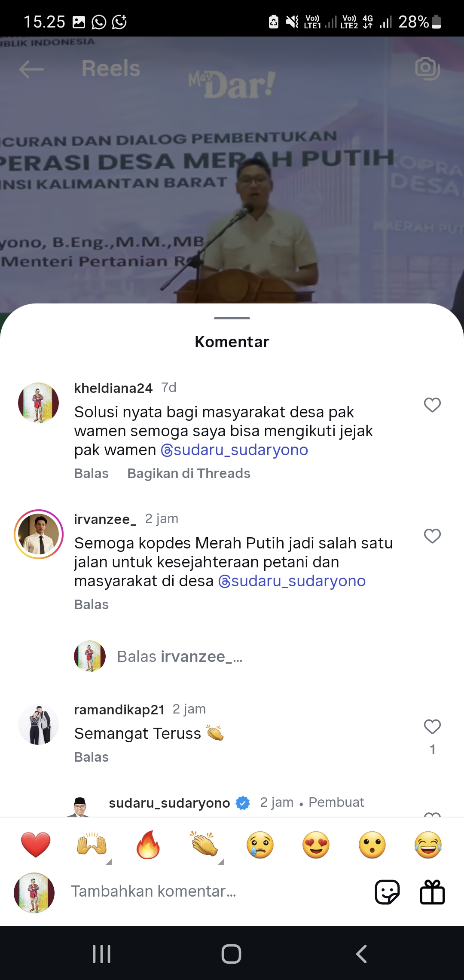Open the @sudaru_sudaryono mention in irvanzee_'s comment
The image size is (464, 980).
292,581
